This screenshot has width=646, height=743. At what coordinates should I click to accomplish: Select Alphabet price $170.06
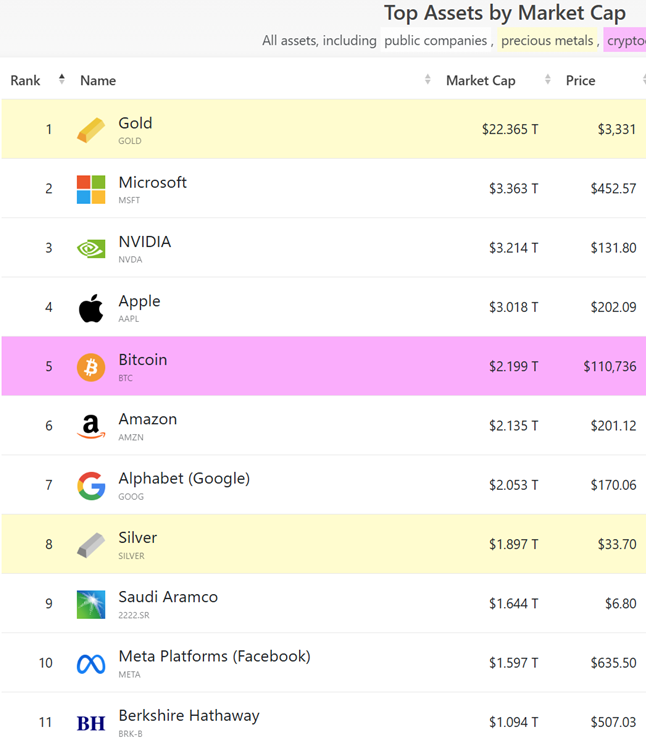(x=613, y=485)
